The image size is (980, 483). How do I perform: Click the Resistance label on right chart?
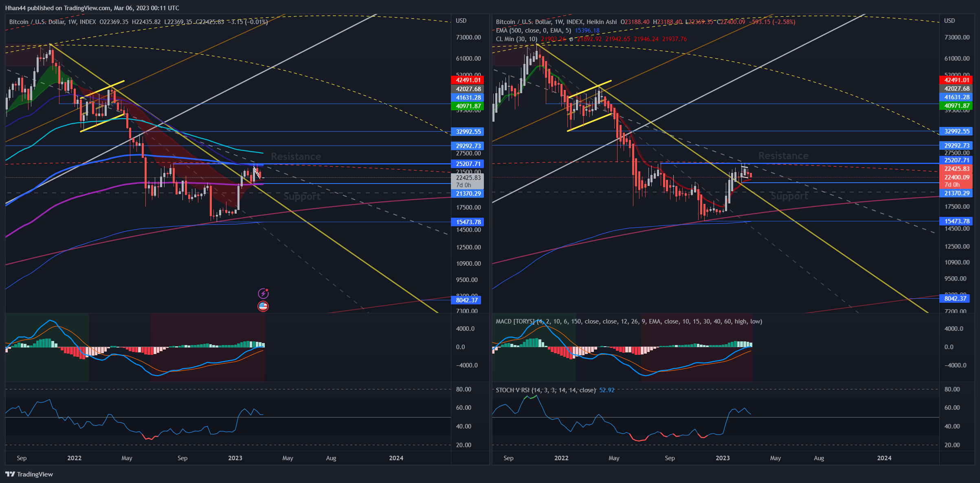pos(783,156)
